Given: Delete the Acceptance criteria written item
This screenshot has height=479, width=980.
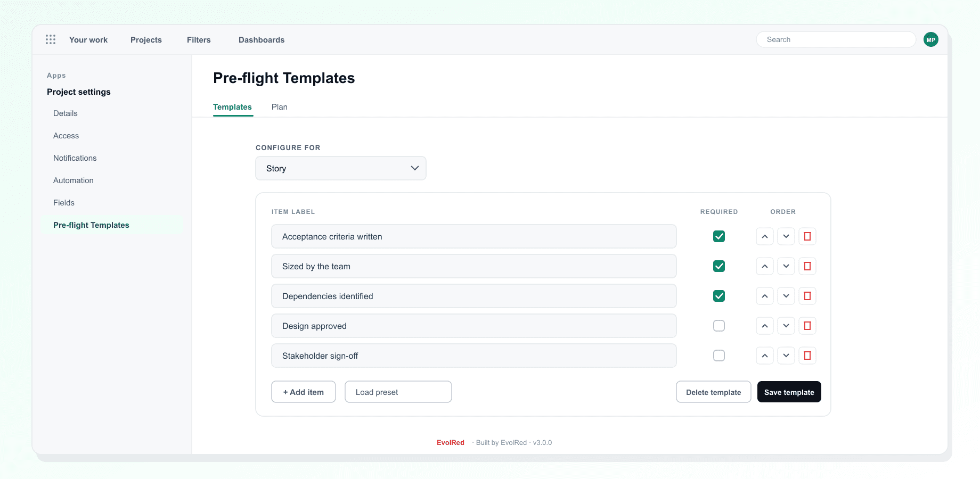Looking at the screenshot, I should pyautogui.click(x=807, y=236).
